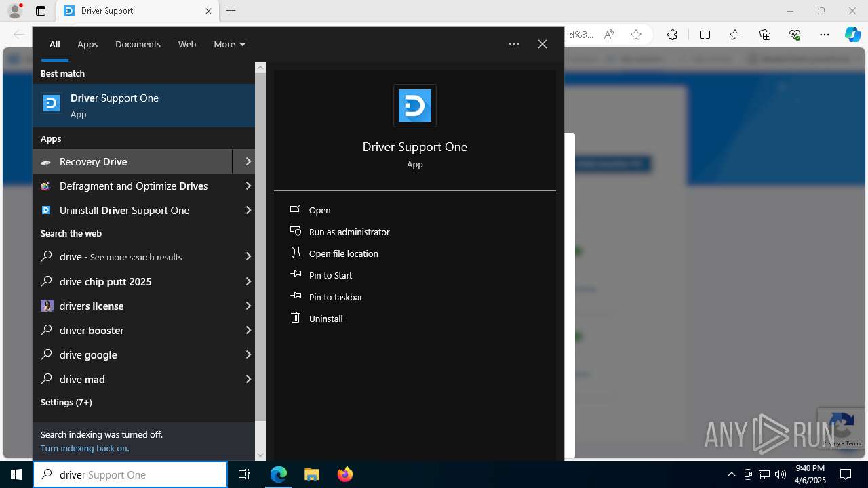
Task: Expand the 'drive chip putt 2025' arrow
Action: (248, 281)
